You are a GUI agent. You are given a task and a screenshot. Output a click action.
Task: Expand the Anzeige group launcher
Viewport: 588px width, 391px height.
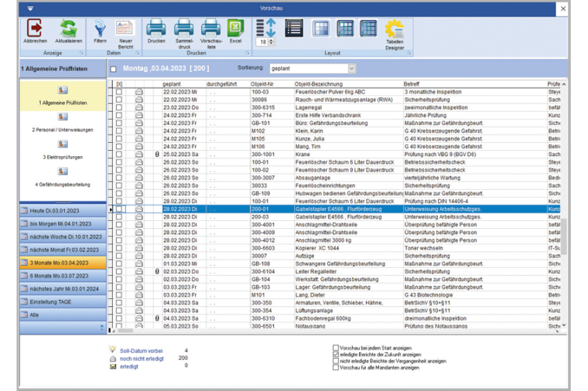tap(81, 53)
